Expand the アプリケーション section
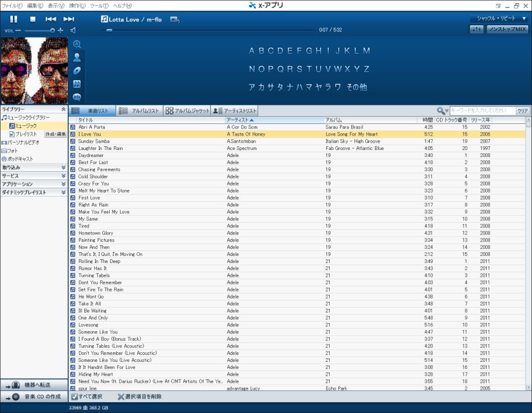 tap(63, 184)
